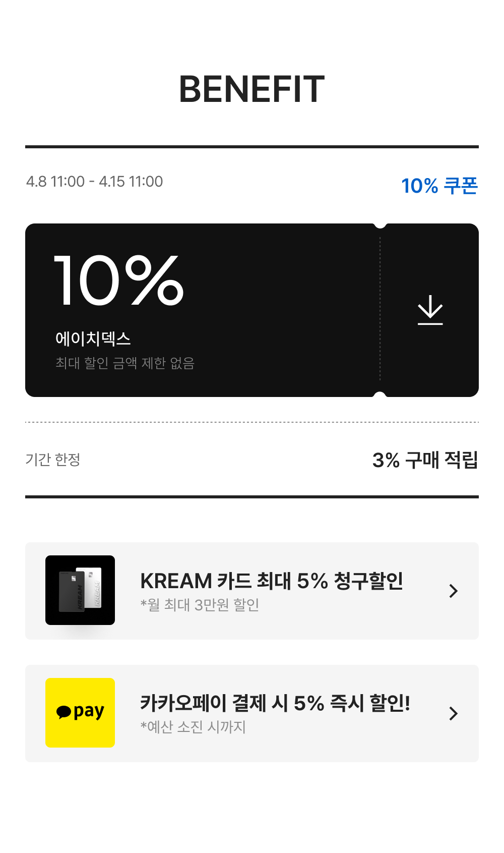Viewport: 504px width, 853px height.
Task: Download the 10% 에이치덱스 coupon
Action: pos(430,310)
